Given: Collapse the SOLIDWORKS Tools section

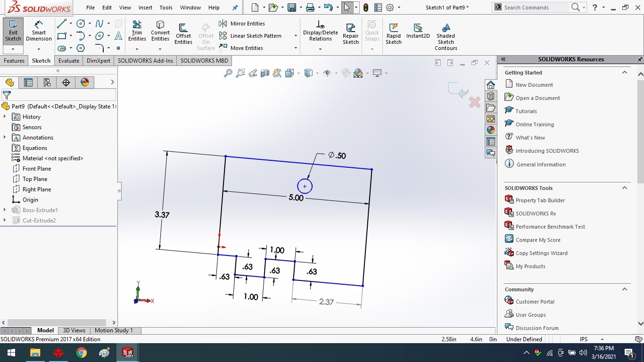Looking at the screenshot, I should coord(625,188).
